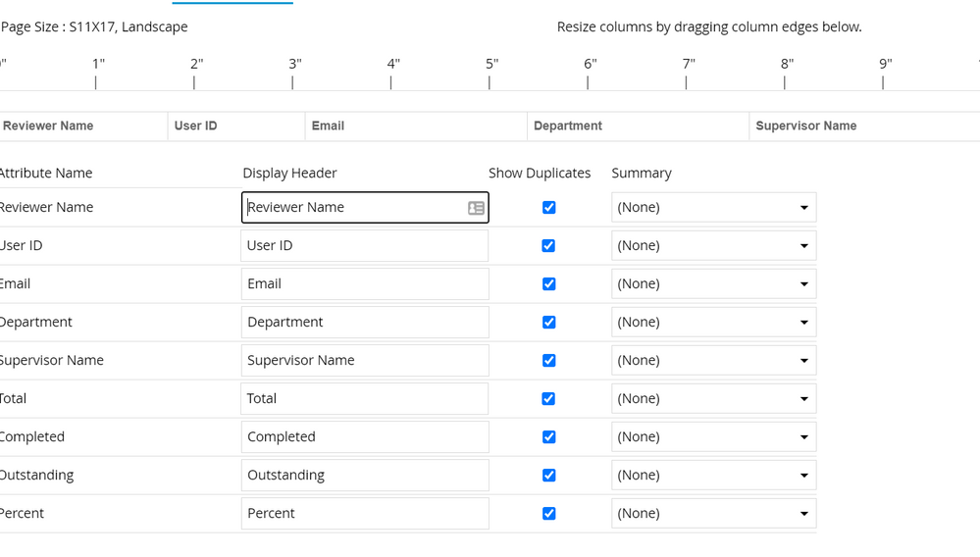Click the Email Display Header input field

click(x=365, y=284)
